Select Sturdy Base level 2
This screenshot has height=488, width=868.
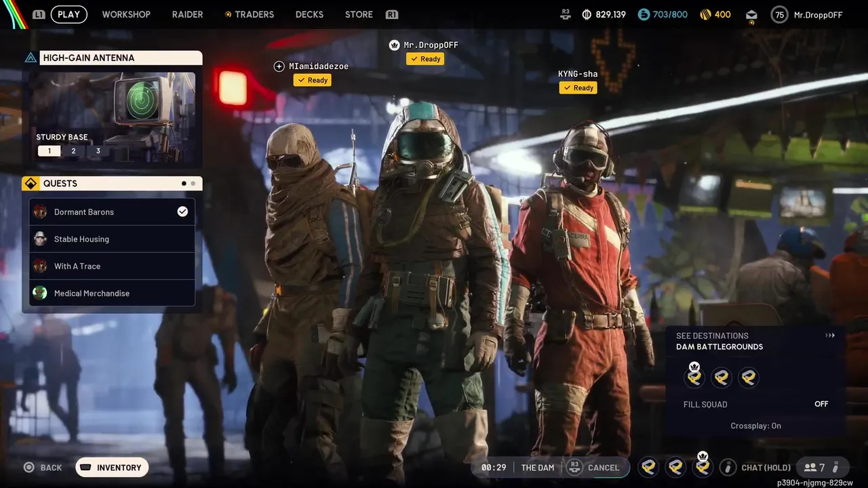(73, 150)
